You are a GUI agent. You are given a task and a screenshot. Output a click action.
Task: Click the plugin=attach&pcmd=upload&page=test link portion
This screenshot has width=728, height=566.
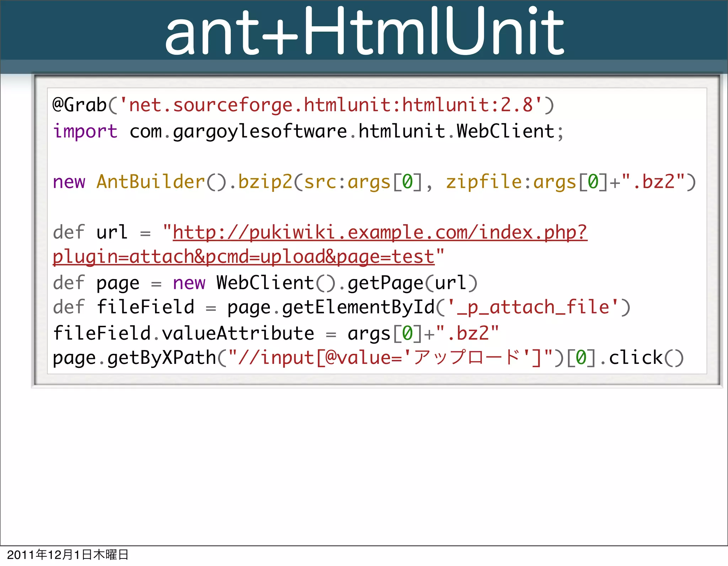[243, 257]
